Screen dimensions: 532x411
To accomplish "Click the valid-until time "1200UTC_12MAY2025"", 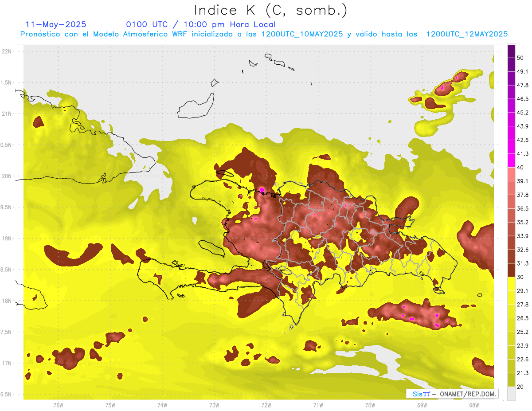I will (467, 34).
